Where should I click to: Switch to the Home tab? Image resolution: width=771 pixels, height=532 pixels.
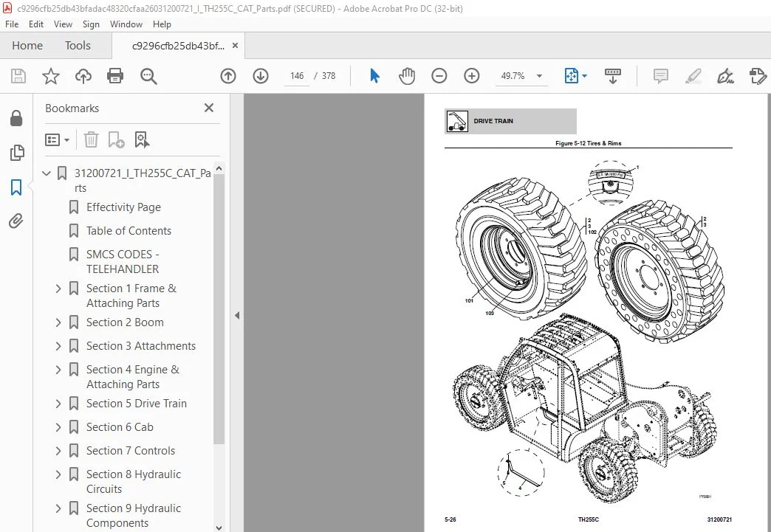coord(27,46)
